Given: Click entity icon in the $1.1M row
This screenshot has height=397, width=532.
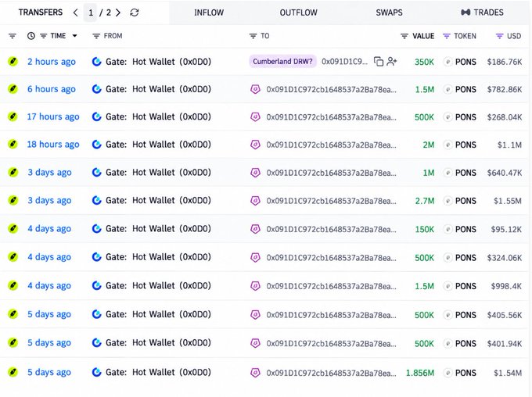Looking at the screenshot, I should [x=255, y=145].
